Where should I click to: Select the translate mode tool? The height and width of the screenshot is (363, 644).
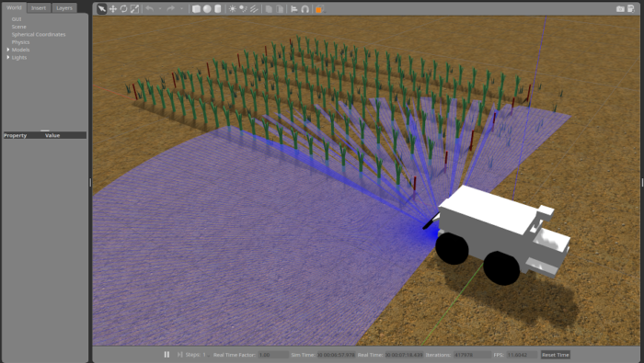pos(113,8)
